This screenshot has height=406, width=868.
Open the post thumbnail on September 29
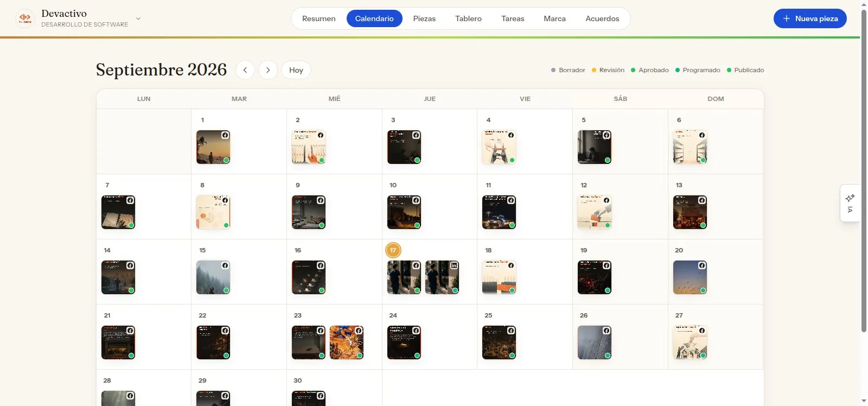[213, 398]
